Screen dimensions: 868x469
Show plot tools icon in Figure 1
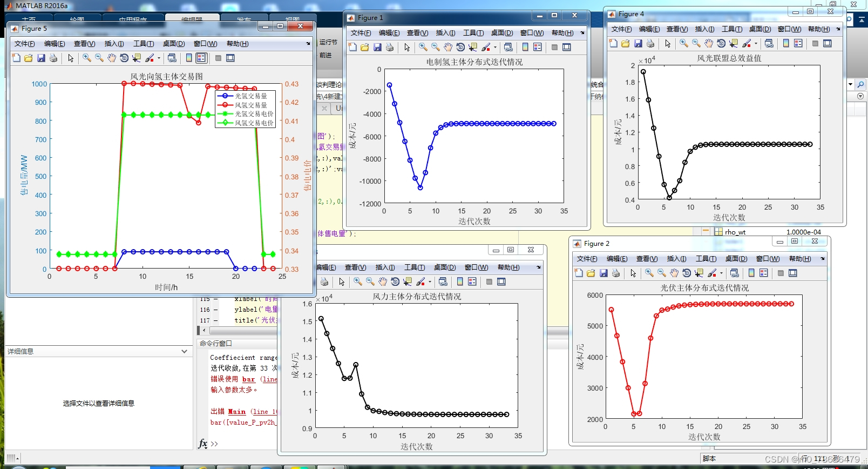click(567, 47)
